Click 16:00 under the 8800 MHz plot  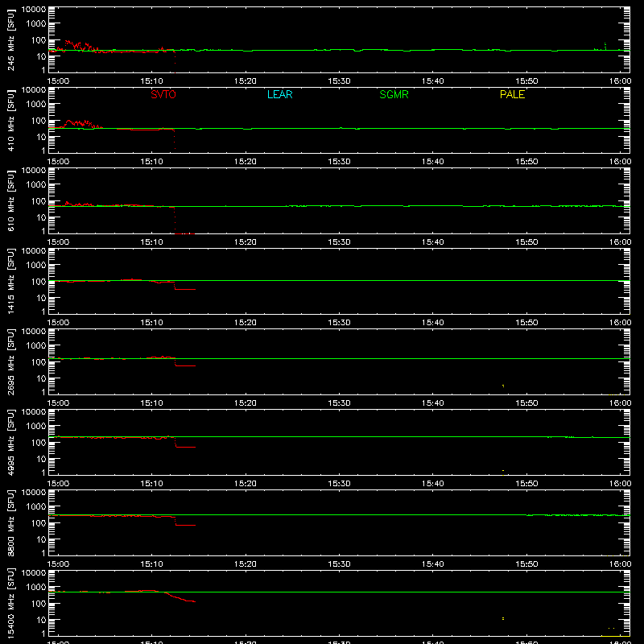pos(620,564)
